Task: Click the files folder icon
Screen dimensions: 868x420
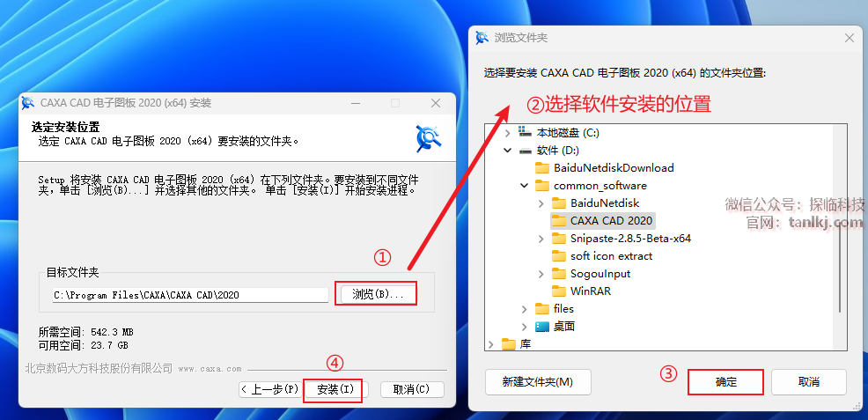Action: click(542, 309)
